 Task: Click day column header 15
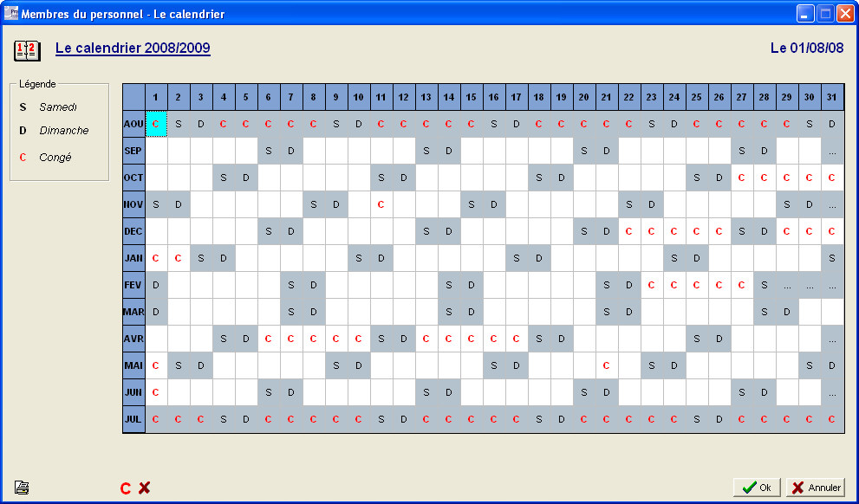coord(471,97)
